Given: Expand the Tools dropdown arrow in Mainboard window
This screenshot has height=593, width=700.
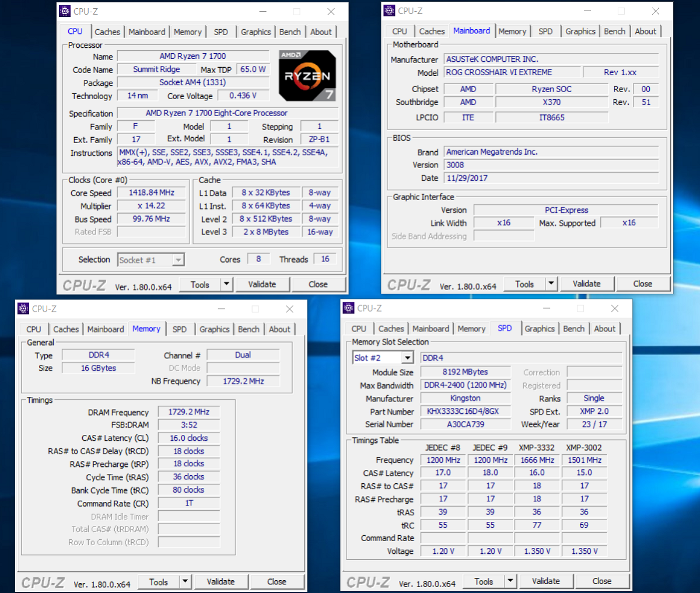Looking at the screenshot, I should click(550, 283).
